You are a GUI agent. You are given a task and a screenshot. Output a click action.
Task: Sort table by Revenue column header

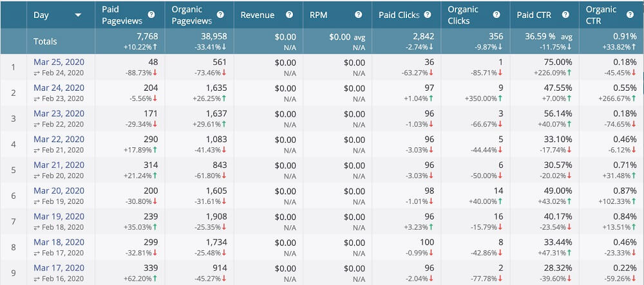[257, 15]
